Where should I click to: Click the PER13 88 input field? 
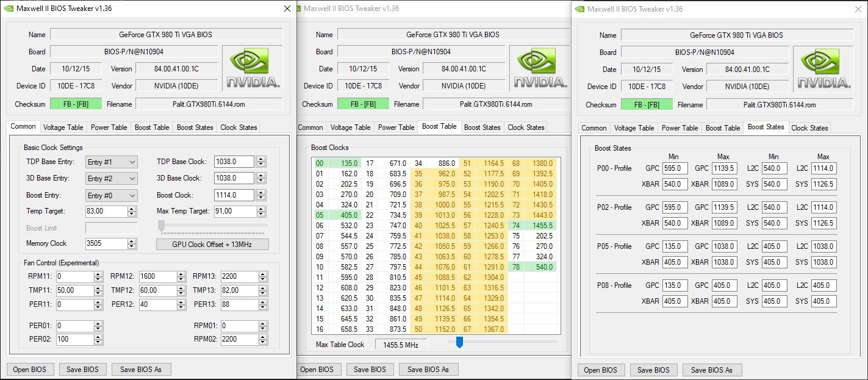pos(239,304)
